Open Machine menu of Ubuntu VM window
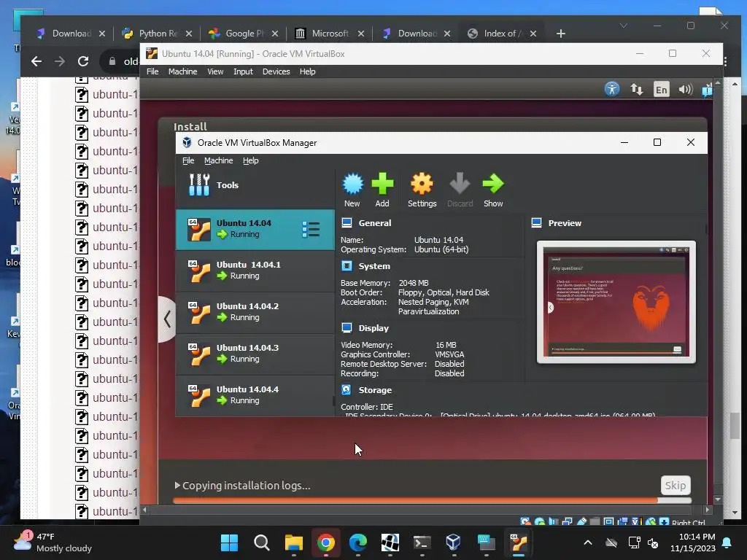The height and width of the screenshot is (560, 747). pyautogui.click(x=182, y=71)
